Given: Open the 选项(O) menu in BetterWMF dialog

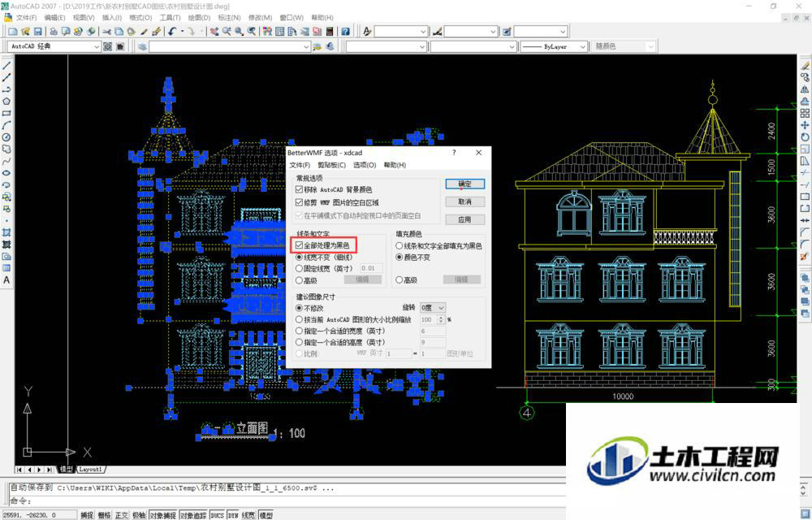Looking at the screenshot, I should tap(365, 165).
